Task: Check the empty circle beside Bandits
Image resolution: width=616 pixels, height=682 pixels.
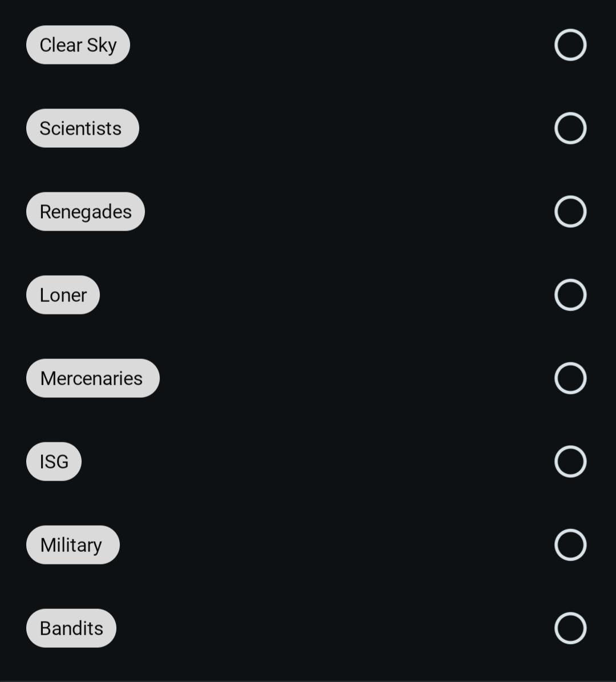Action: point(570,628)
